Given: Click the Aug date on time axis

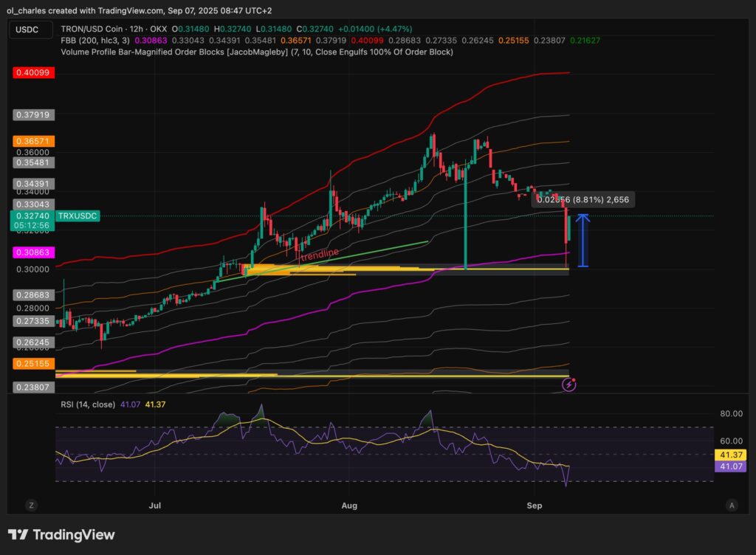Looking at the screenshot, I should point(350,506).
